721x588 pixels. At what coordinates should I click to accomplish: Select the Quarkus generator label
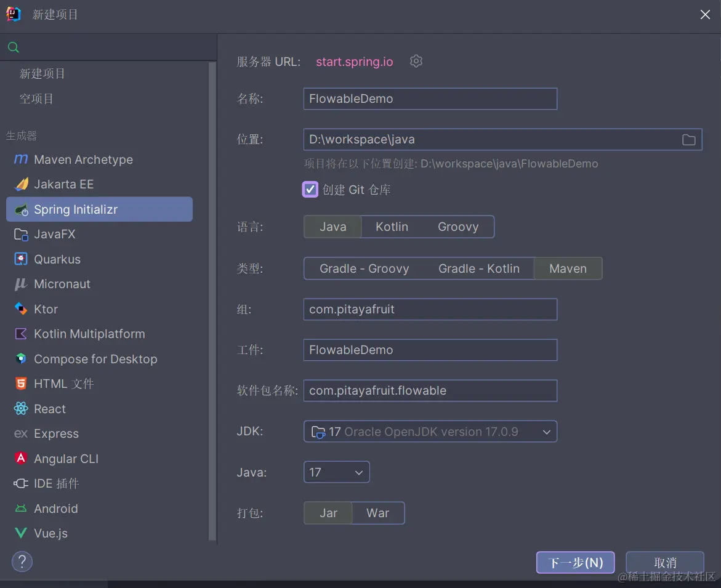point(57,259)
